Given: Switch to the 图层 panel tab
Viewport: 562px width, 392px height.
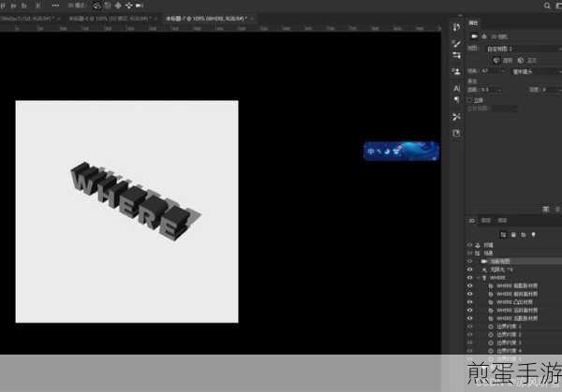Looking at the screenshot, I should (486, 221).
